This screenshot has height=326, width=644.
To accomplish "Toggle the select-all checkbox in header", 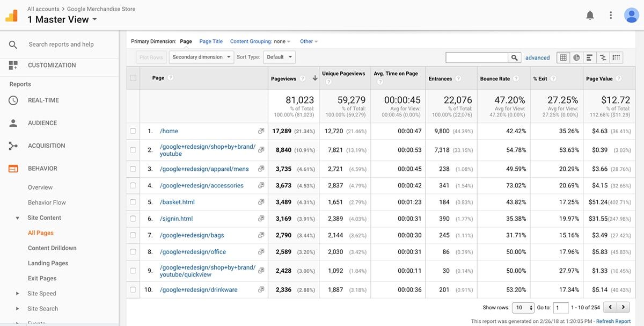I will pyautogui.click(x=133, y=78).
